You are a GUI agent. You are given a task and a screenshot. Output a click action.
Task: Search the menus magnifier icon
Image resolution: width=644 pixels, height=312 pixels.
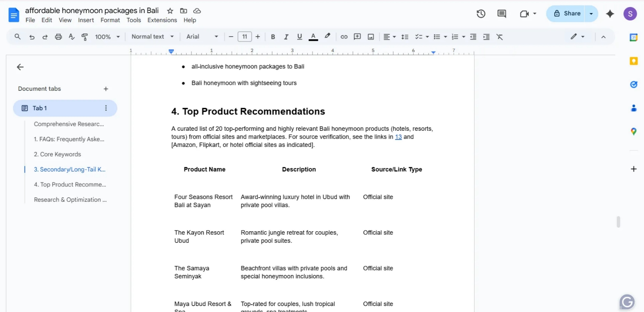tap(18, 37)
